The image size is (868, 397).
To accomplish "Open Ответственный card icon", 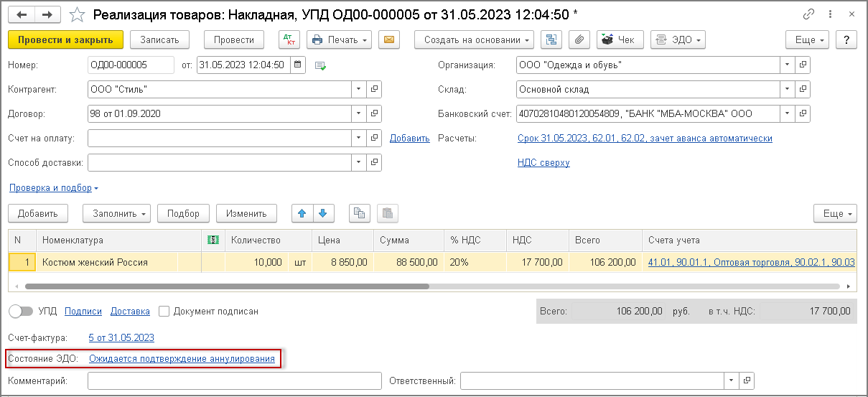I will coord(747,380).
